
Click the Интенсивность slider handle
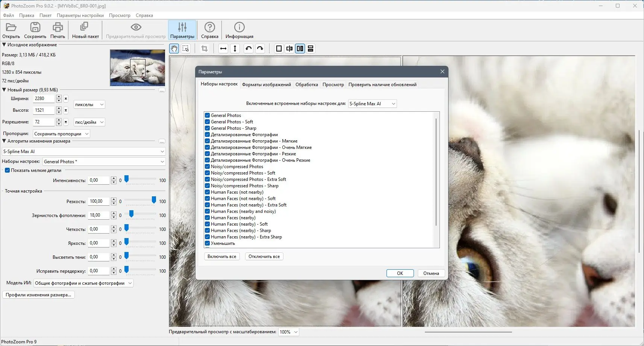[127, 179]
